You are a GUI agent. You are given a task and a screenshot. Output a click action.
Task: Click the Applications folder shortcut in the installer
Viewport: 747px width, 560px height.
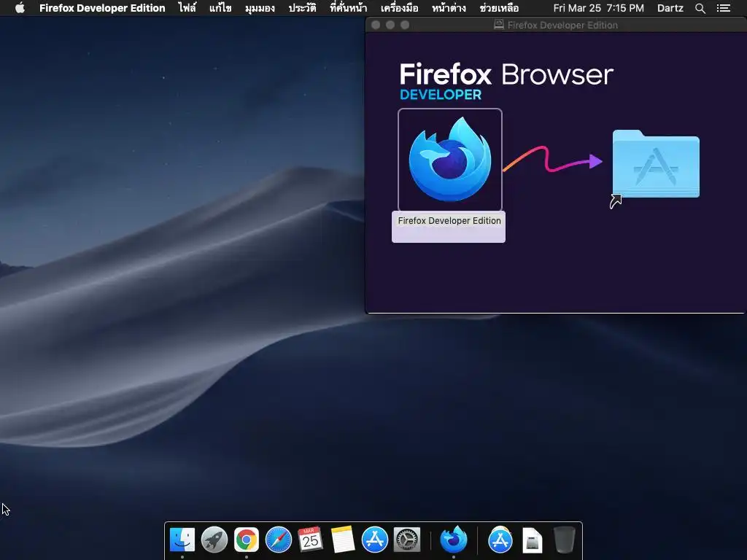pos(656,164)
